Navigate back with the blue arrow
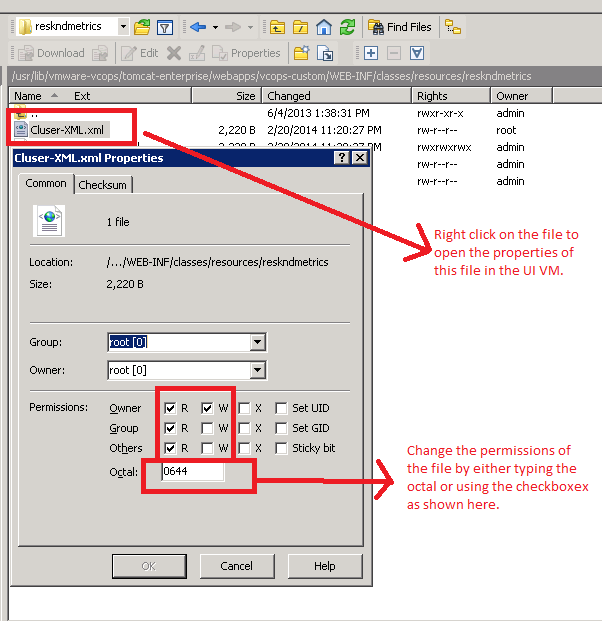This screenshot has width=602, height=621. click(x=197, y=27)
